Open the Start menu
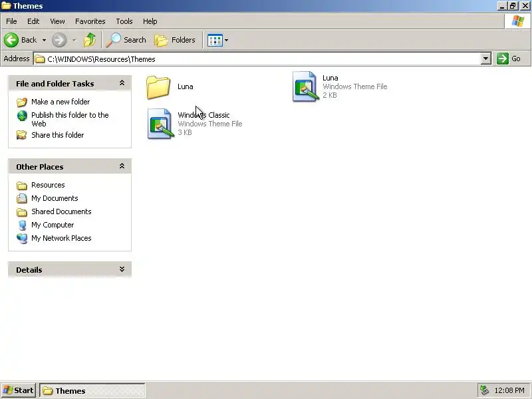Image resolution: width=532 pixels, height=399 pixels. (18, 390)
